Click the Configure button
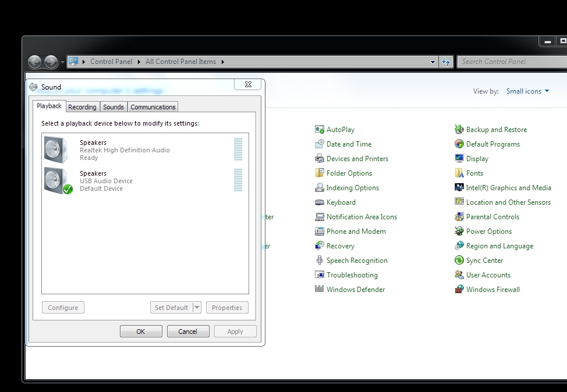This screenshot has height=392, width=567. pos(63,308)
